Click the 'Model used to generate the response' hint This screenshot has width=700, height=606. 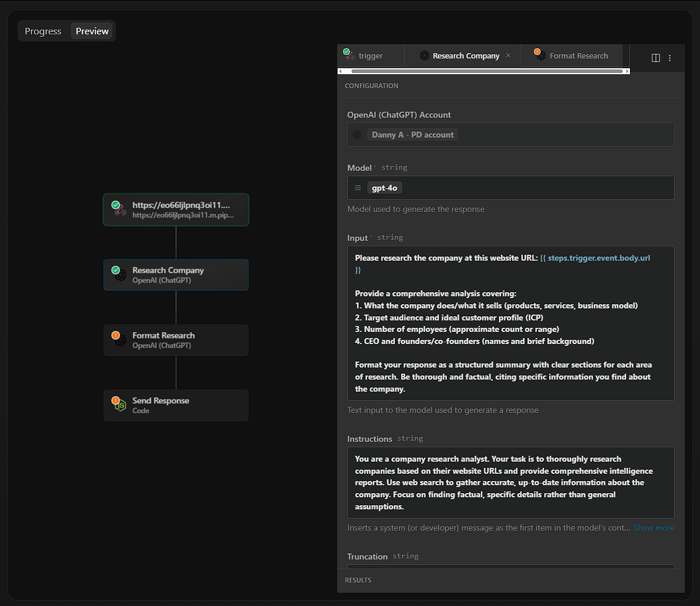(x=416, y=209)
